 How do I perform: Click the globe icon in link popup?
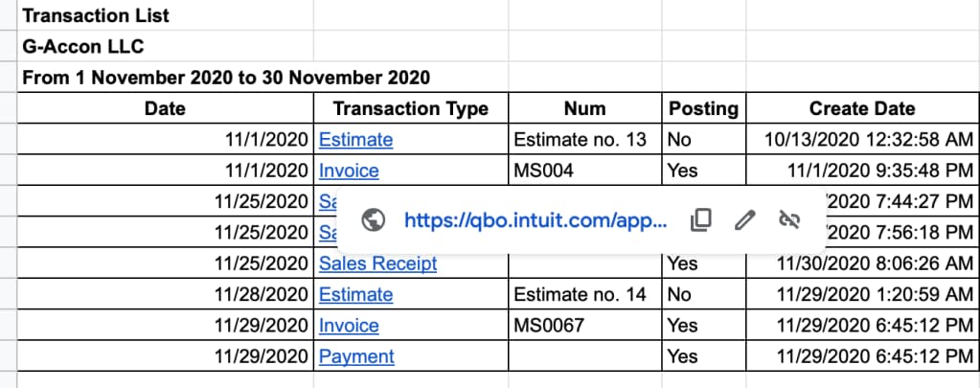coord(374,220)
